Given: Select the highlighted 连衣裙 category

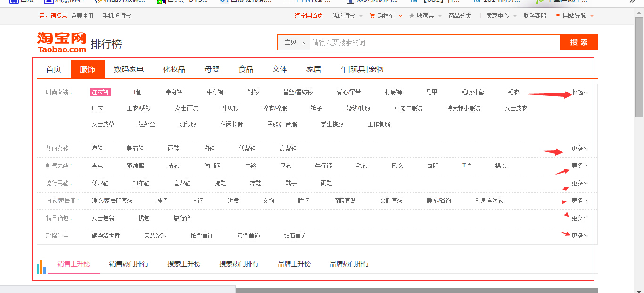Looking at the screenshot, I should (100, 92).
